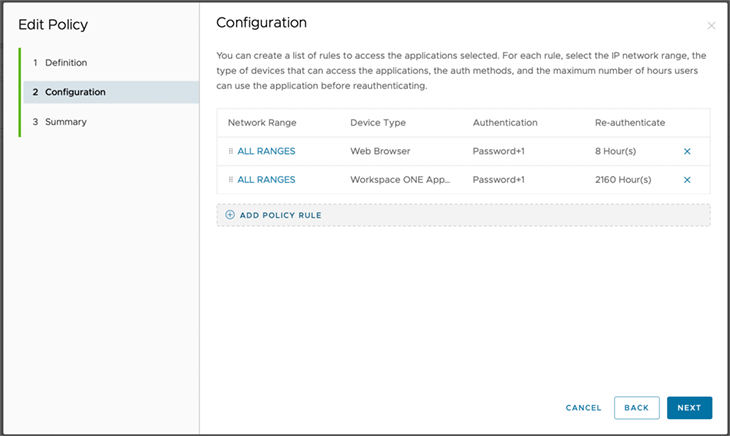Close the Edit Policy dialog
The image size is (730, 436).
(x=711, y=25)
